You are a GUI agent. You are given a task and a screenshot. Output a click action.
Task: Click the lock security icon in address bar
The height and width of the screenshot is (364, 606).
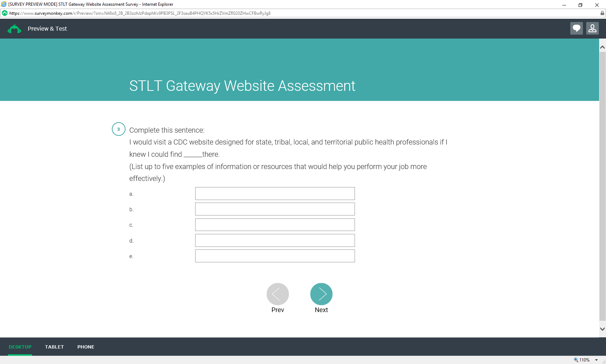pyautogui.click(x=602, y=13)
